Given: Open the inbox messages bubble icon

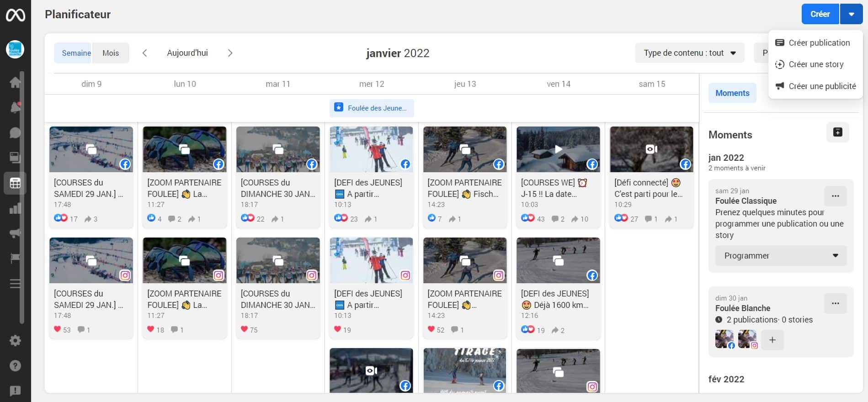Looking at the screenshot, I should tap(15, 132).
